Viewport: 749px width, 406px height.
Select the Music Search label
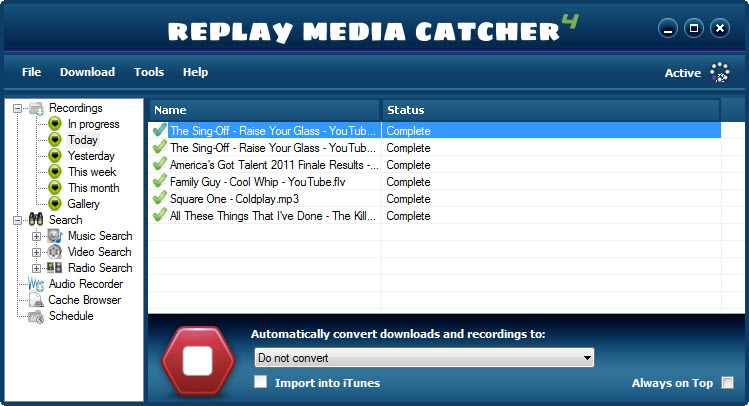pos(100,236)
